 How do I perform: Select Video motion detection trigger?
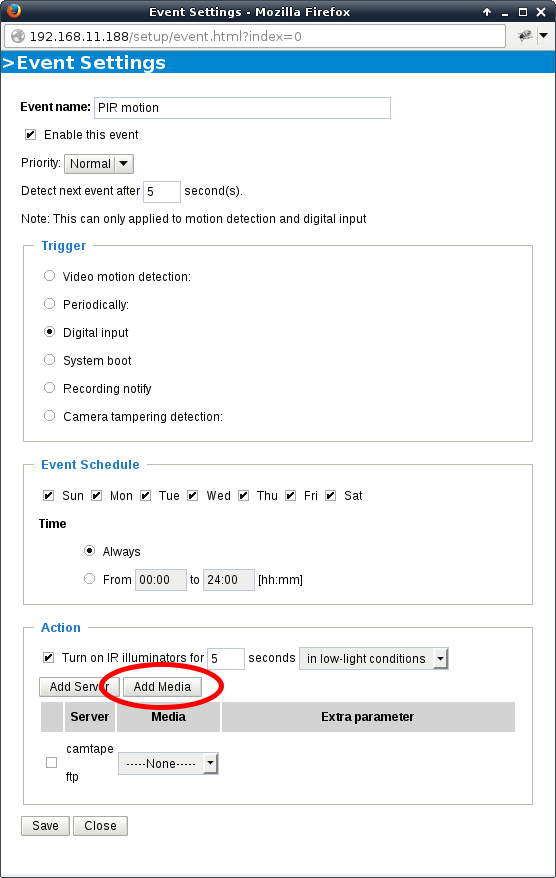(x=50, y=275)
